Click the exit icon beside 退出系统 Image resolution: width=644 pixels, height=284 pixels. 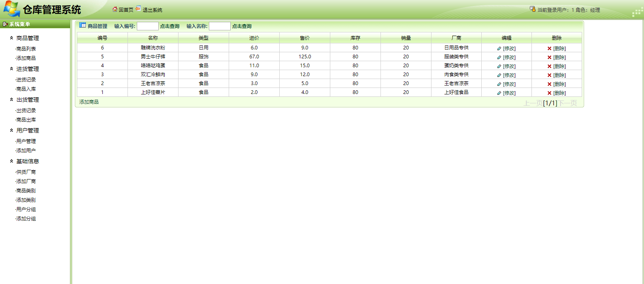[x=138, y=8]
